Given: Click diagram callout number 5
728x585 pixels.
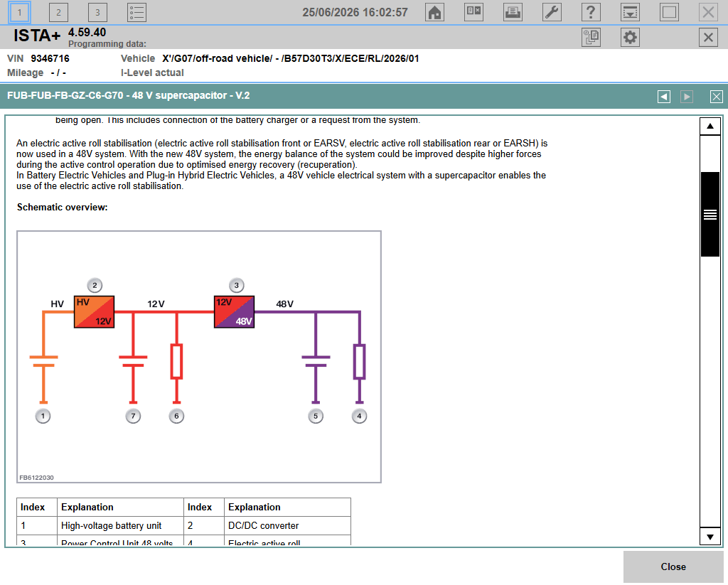Looking at the screenshot, I should point(316,416).
